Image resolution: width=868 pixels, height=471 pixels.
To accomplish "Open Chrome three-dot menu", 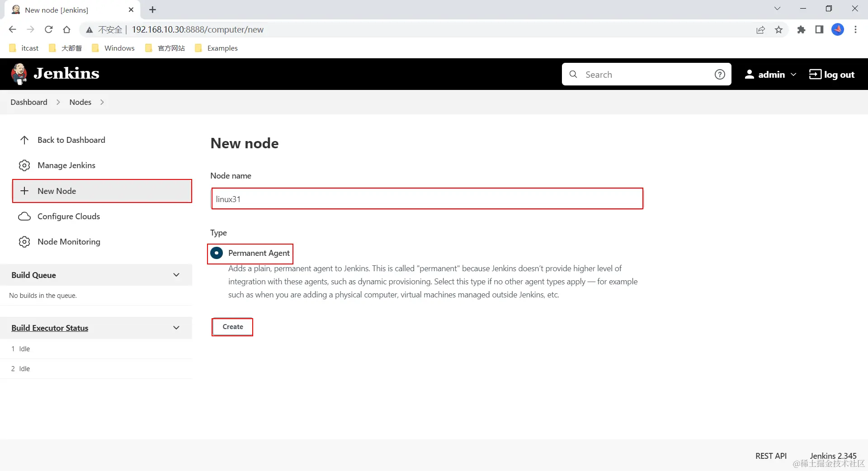I will [x=855, y=29].
